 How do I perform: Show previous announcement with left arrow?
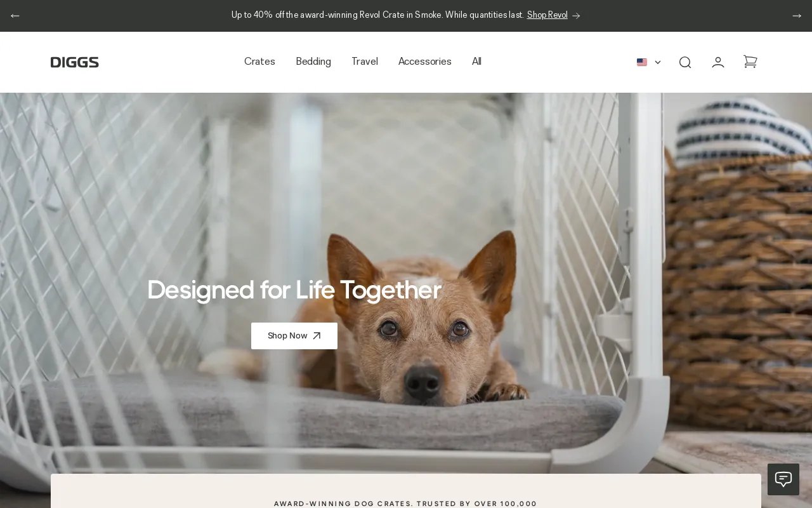(15, 16)
